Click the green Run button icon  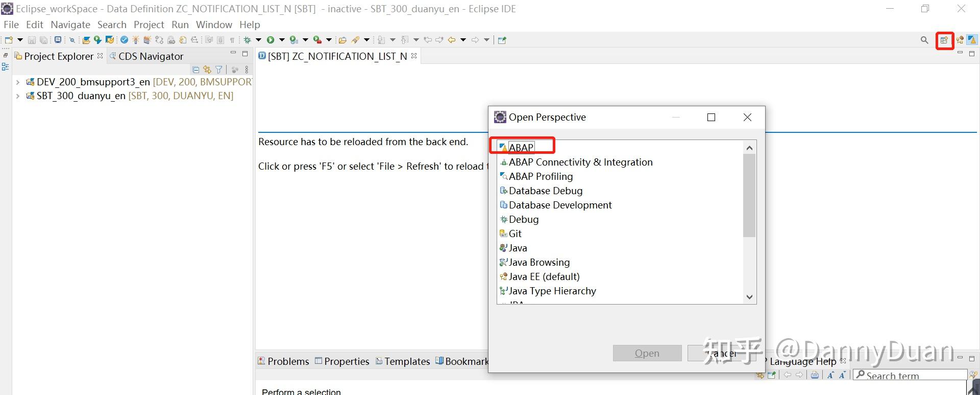click(x=271, y=40)
